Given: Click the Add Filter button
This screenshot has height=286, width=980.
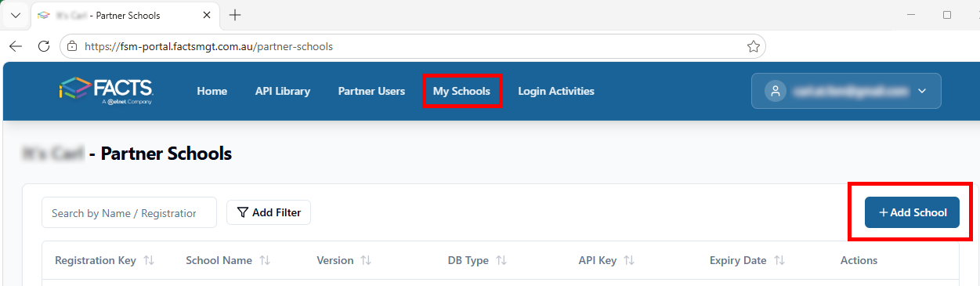Looking at the screenshot, I should pyautogui.click(x=269, y=212).
